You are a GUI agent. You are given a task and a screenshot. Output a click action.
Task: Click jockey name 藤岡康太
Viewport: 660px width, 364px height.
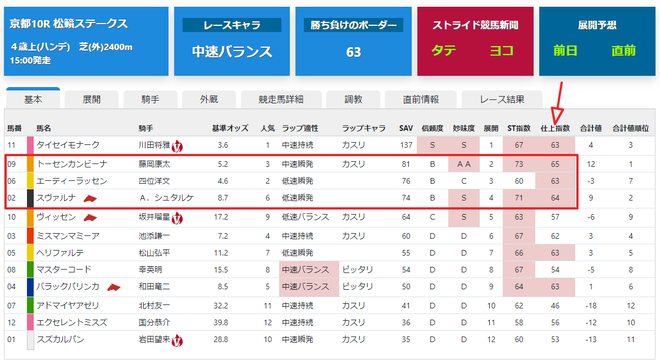tap(154, 164)
